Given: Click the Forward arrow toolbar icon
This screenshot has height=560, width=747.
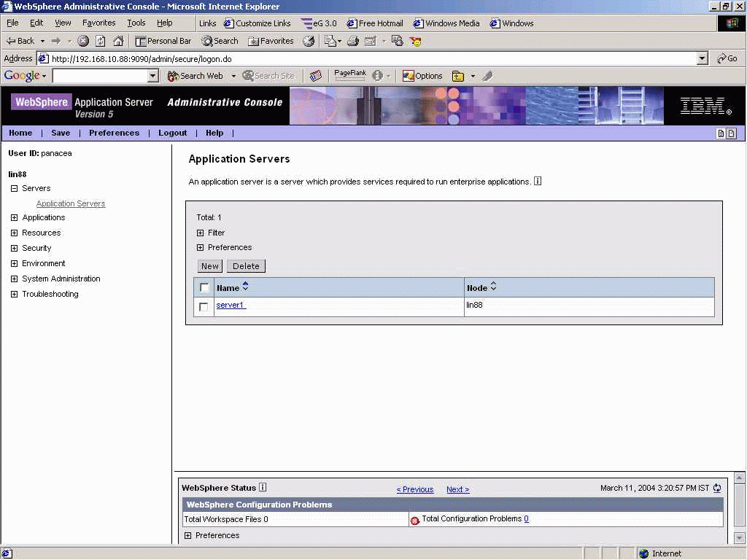Looking at the screenshot, I should [x=56, y=41].
